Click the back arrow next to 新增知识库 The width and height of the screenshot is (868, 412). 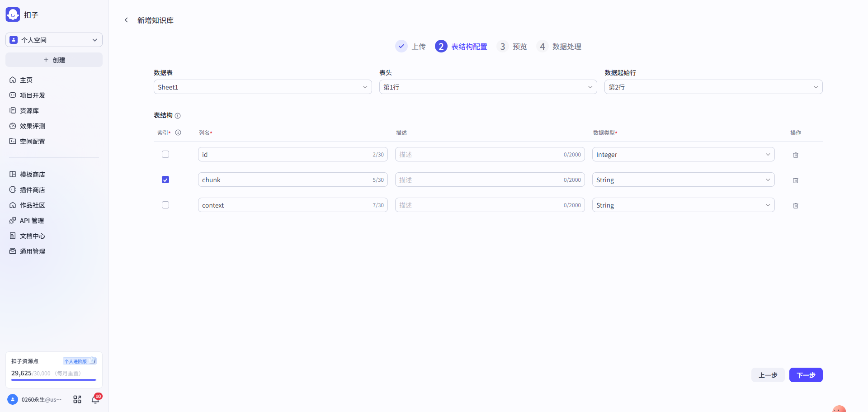point(127,20)
